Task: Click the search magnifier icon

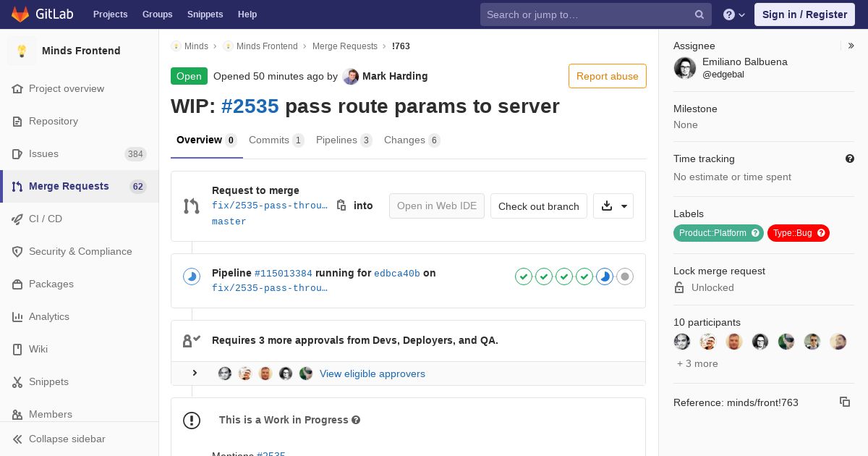Action: pos(699,14)
